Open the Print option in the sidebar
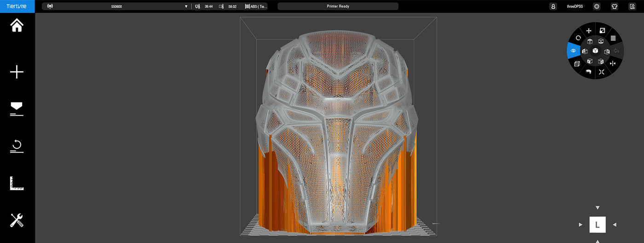Viewport: 644px width, 243px height. pyautogui.click(x=17, y=109)
